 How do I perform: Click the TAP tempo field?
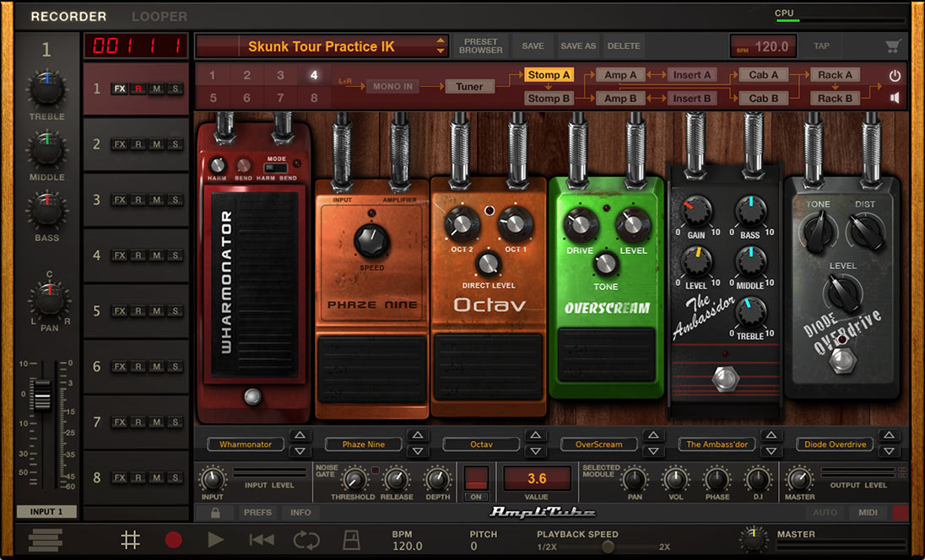822,46
